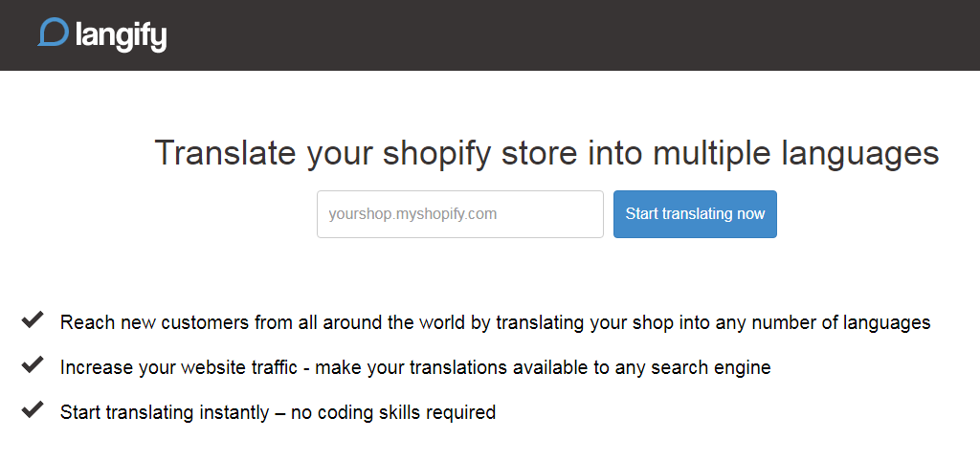
Task: Focus the yourshop.myshopify.com input field
Action: 459,214
